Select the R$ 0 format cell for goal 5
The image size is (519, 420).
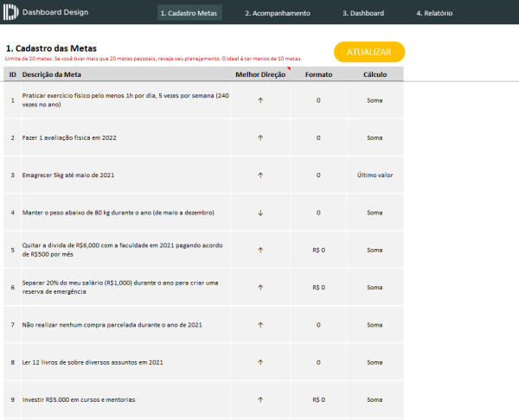(317, 250)
